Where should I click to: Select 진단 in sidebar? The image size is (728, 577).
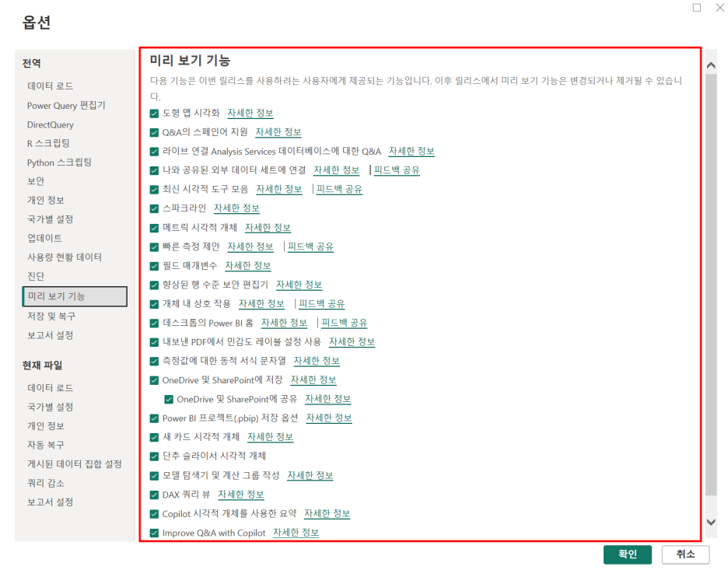click(x=36, y=276)
